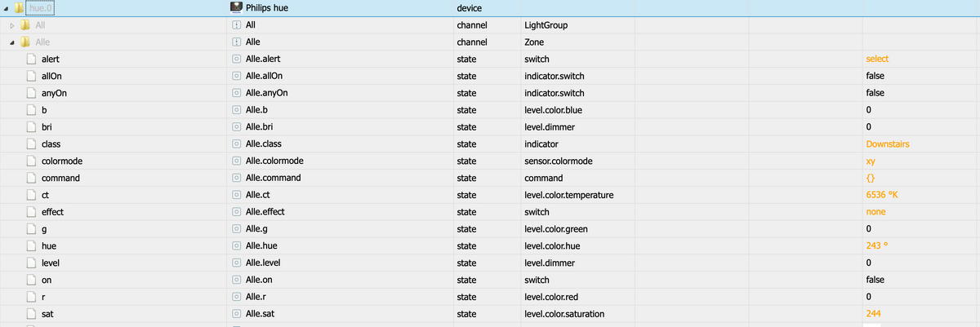Click the file icon next to colormode
This screenshot has height=327, width=980.
click(31, 161)
